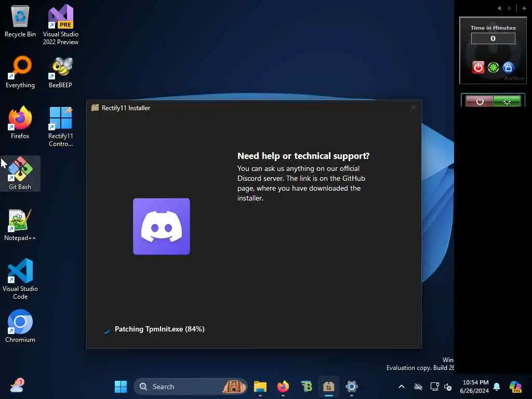
Task: Click the 'Patching TpmInit.exe (84%)' status text
Action: coord(159,329)
